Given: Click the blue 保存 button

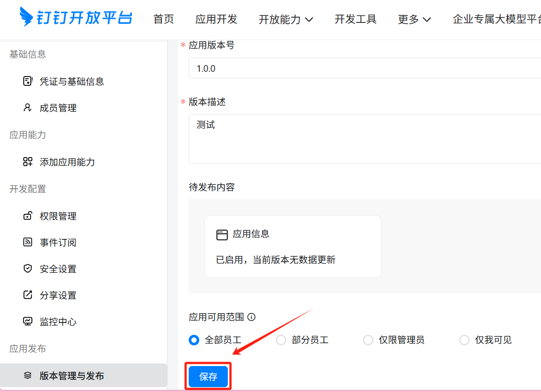Looking at the screenshot, I should pyautogui.click(x=208, y=377).
